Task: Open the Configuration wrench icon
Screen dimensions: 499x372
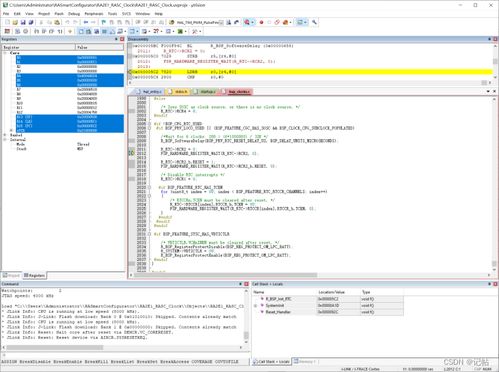Action: point(314,22)
